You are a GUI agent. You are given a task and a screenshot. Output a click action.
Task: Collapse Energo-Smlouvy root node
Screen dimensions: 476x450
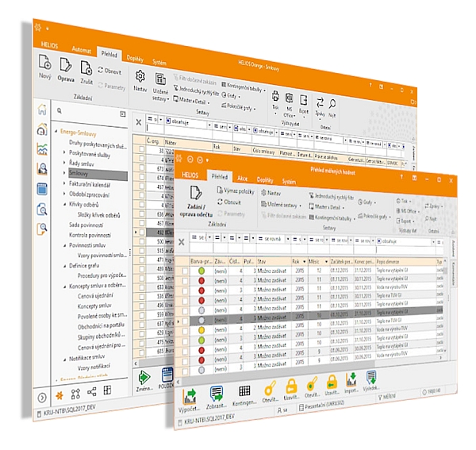click(x=56, y=131)
